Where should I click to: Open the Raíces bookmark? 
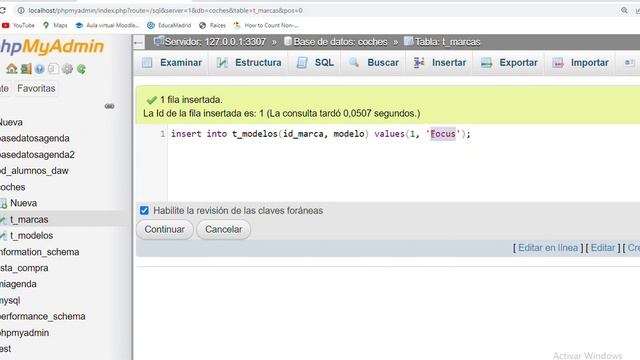point(212,25)
